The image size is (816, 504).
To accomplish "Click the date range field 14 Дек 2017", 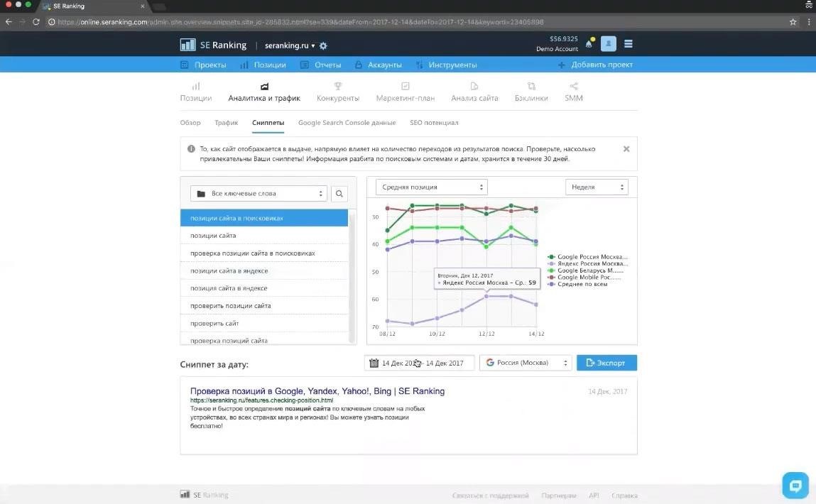I will [x=420, y=363].
